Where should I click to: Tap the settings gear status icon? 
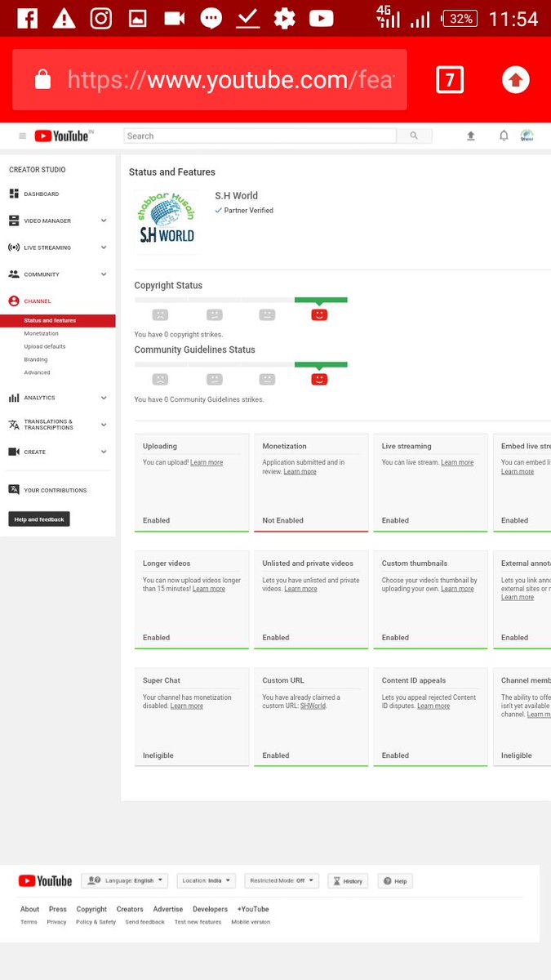(x=284, y=18)
